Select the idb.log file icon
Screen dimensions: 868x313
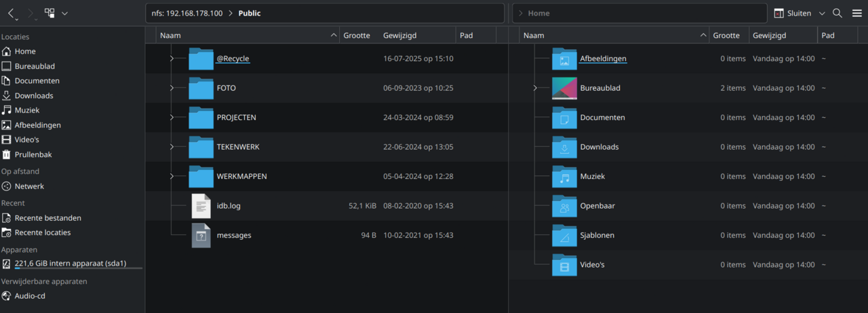tap(201, 206)
